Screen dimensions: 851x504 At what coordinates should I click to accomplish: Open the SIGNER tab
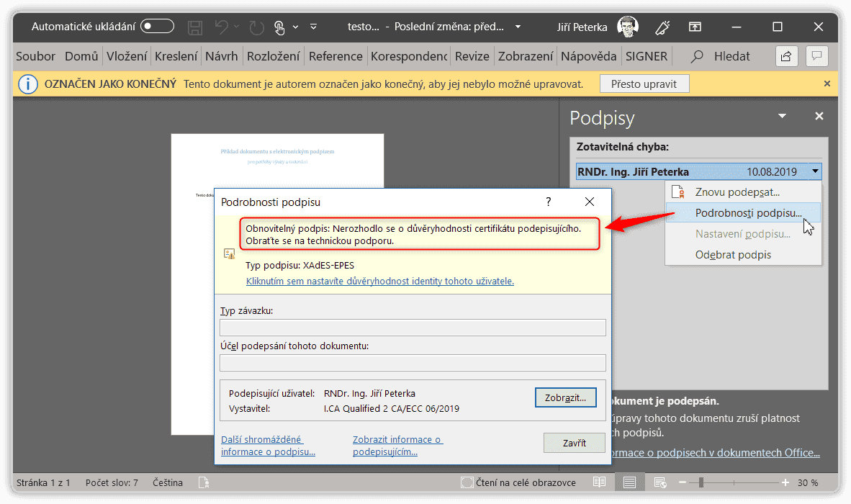click(647, 56)
